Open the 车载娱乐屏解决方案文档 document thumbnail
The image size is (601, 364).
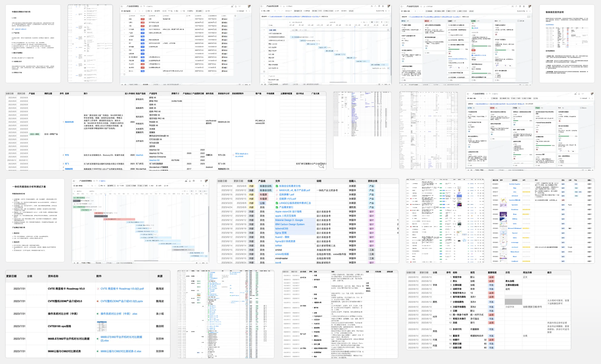[33, 44]
